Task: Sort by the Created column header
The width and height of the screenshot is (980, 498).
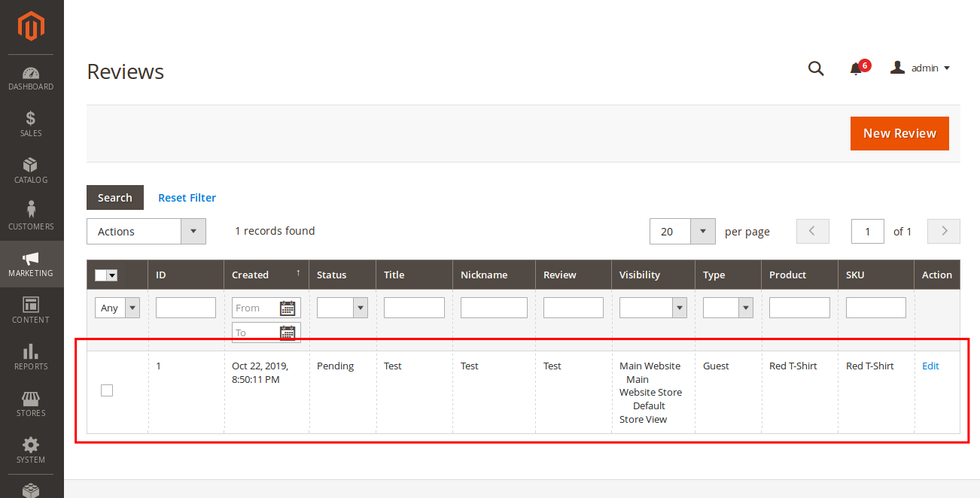Action: coord(266,275)
